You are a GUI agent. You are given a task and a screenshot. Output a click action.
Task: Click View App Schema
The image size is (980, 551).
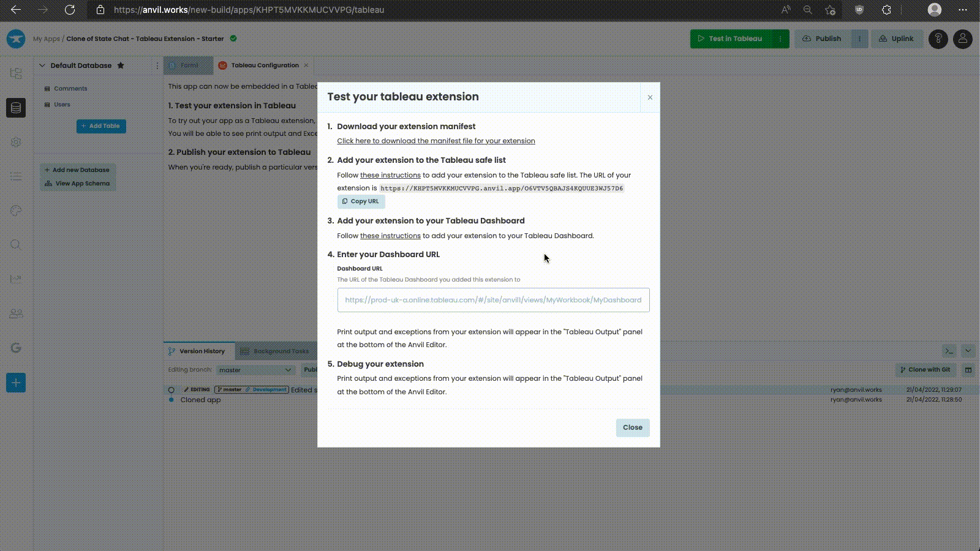click(x=77, y=184)
